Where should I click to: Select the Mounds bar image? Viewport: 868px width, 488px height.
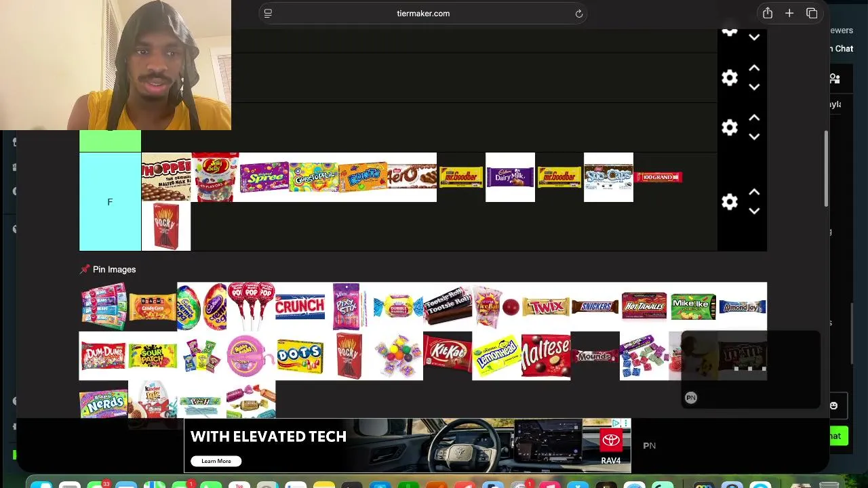tap(595, 356)
